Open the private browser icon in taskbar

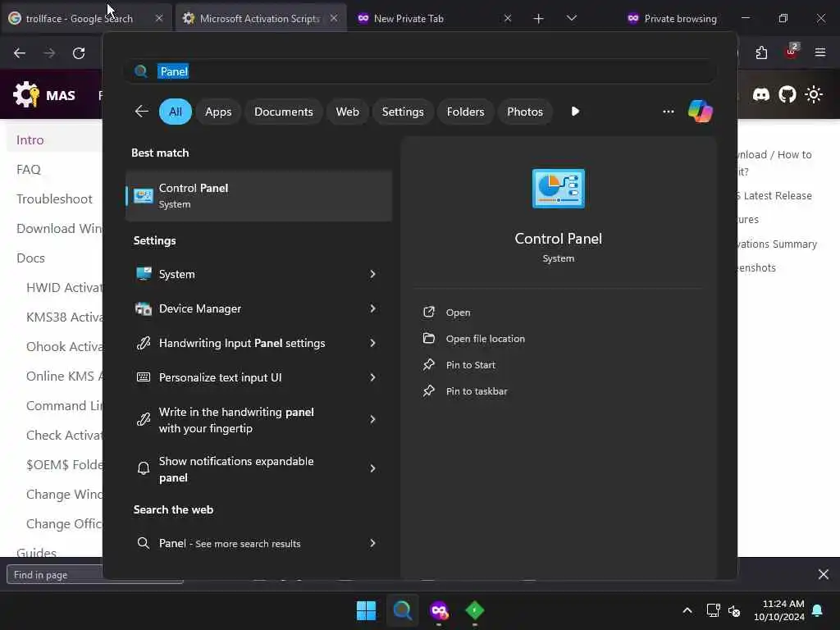coord(439,610)
